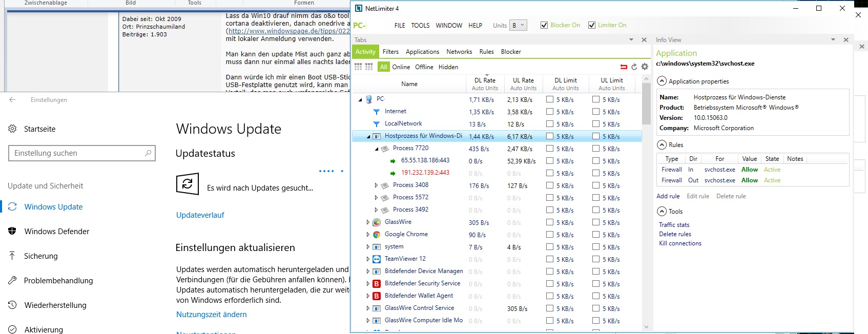Open Updateverlauf link in Windows Update
Viewport: 868px width, 334px height.
point(200,215)
